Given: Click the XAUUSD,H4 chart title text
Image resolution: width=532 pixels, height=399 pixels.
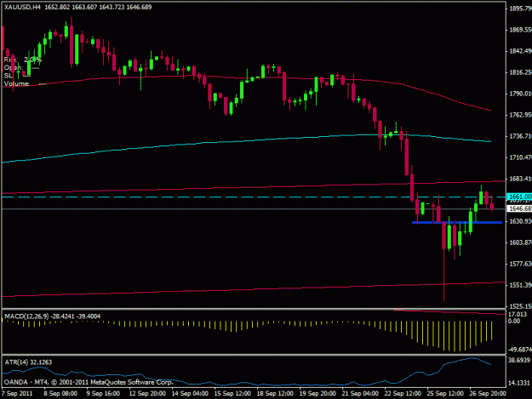Looking at the screenshot, I should click(x=22, y=7).
